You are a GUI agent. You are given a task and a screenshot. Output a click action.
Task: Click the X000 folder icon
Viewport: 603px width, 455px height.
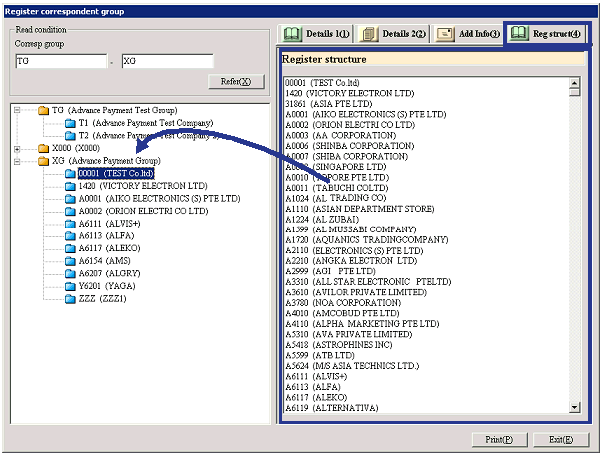(x=43, y=148)
